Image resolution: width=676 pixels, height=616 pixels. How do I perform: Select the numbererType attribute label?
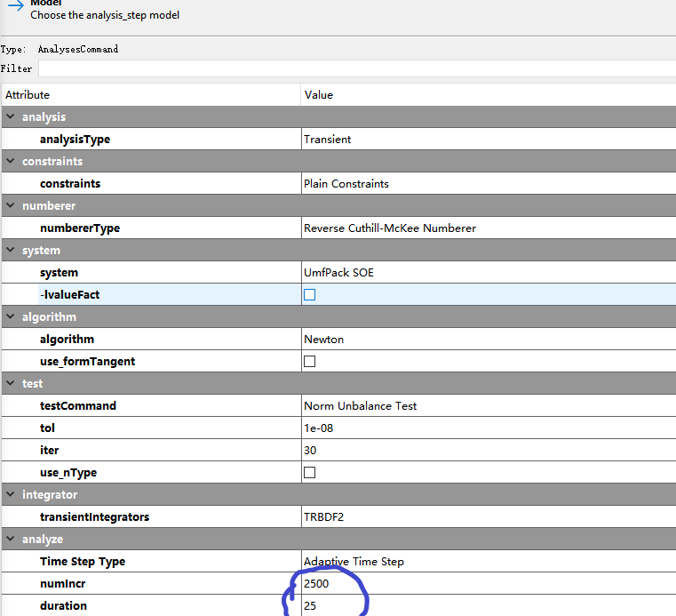(80, 228)
